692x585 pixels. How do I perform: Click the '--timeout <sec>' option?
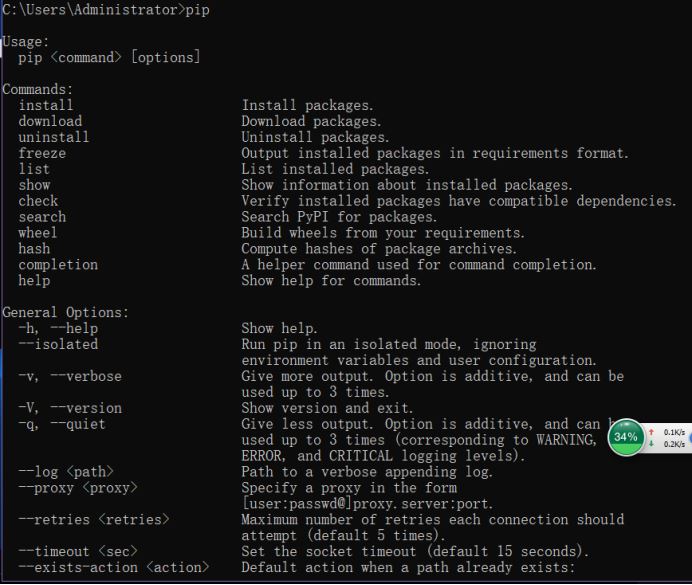[x=78, y=552]
